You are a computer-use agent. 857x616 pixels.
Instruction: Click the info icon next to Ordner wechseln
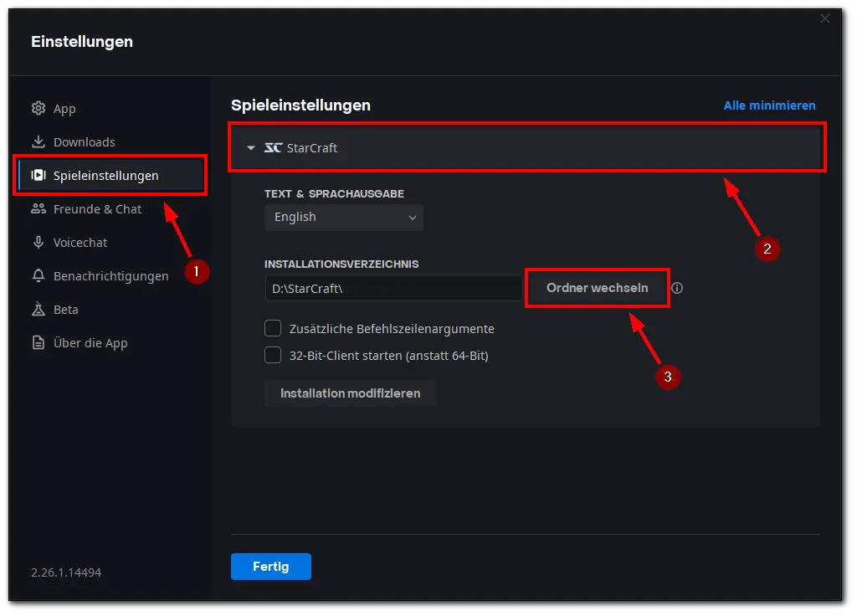click(x=677, y=288)
